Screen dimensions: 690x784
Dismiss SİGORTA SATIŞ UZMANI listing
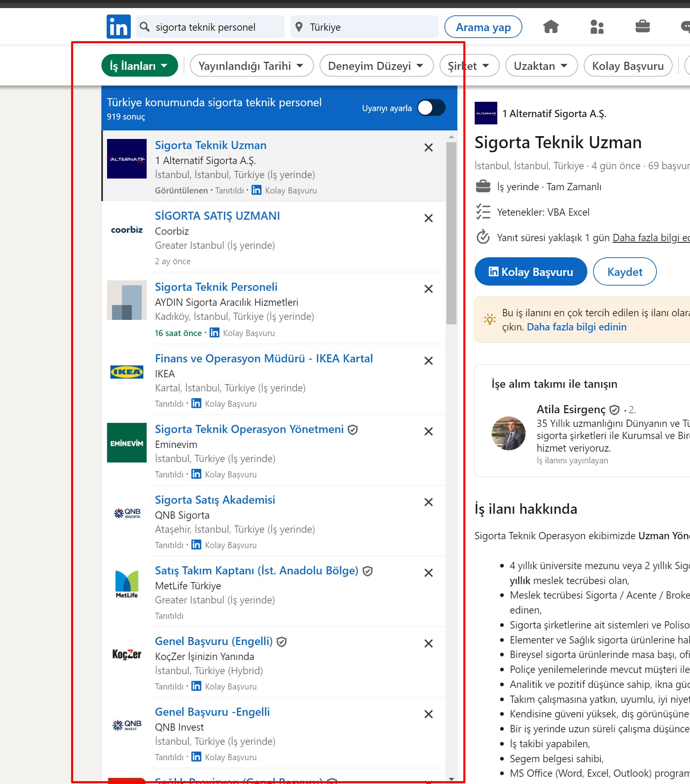429,218
